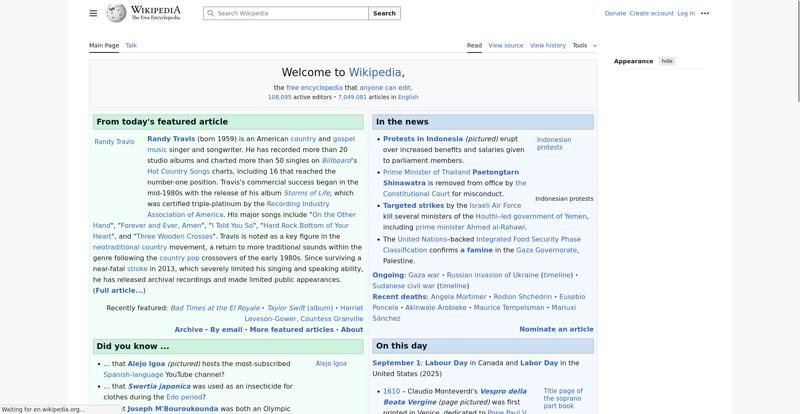The width and height of the screenshot is (800, 414).
Task: Open the Three Wooden Crosses link
Action: click(x=174, y=236)
